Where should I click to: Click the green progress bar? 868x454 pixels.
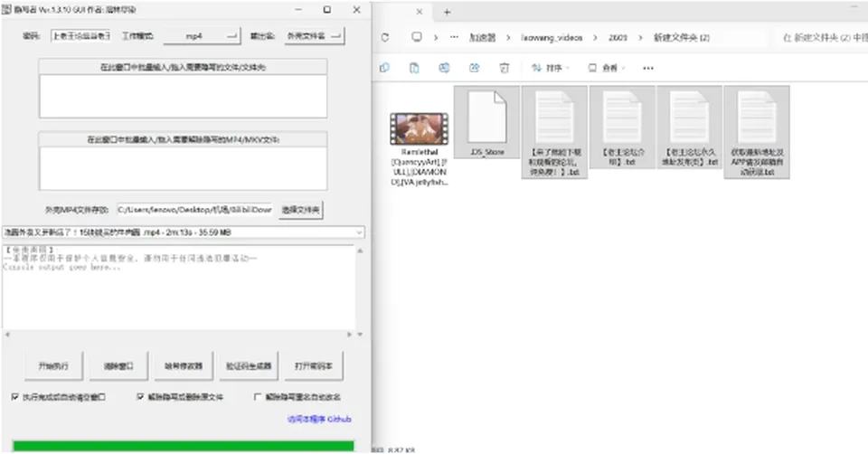pos(184,446)
